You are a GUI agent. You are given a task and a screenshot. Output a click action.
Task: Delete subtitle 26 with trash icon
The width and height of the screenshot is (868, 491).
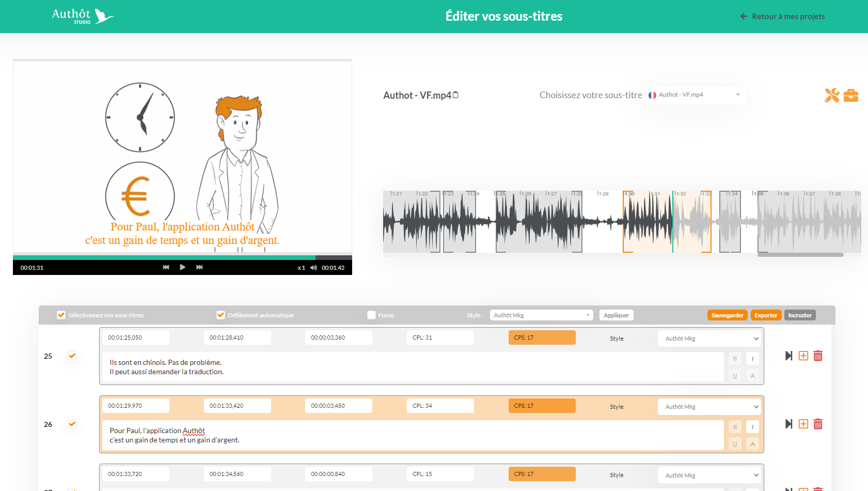pos(818,424)
